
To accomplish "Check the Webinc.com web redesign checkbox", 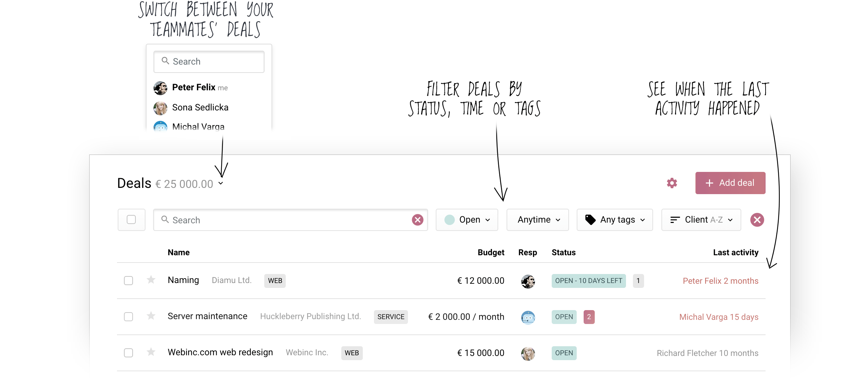I will pyautogui.click(x=128, y=353).
